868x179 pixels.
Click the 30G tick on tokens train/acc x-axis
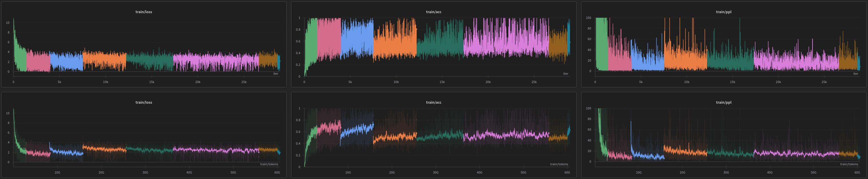click(436, 173)
